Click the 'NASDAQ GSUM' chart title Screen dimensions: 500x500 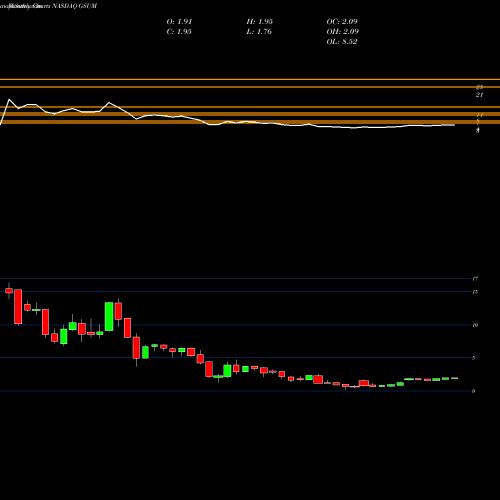74,6
